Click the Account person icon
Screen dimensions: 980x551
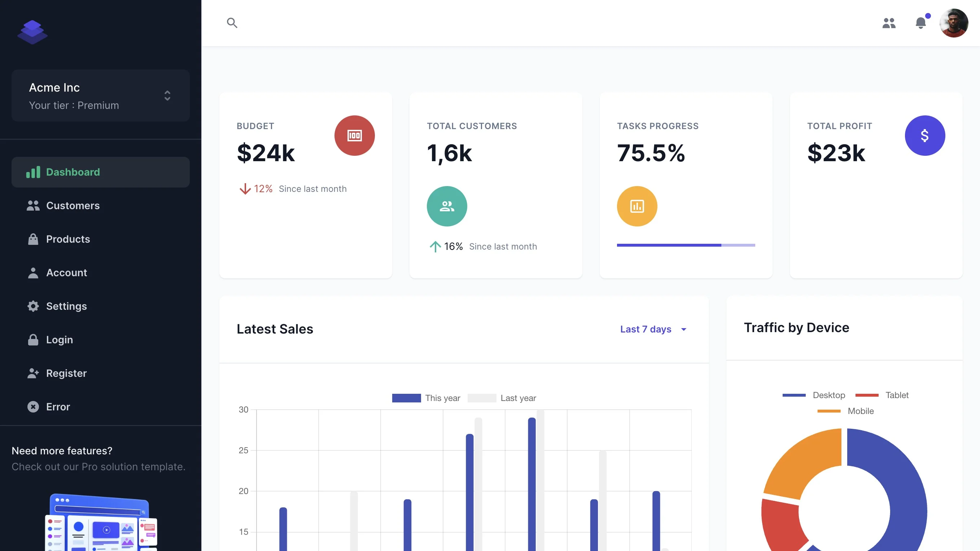click(x=33, y=273)
